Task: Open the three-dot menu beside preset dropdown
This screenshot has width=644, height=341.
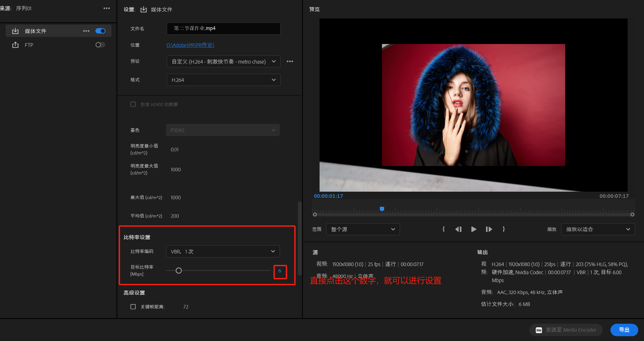Action: tap(290, 61)
